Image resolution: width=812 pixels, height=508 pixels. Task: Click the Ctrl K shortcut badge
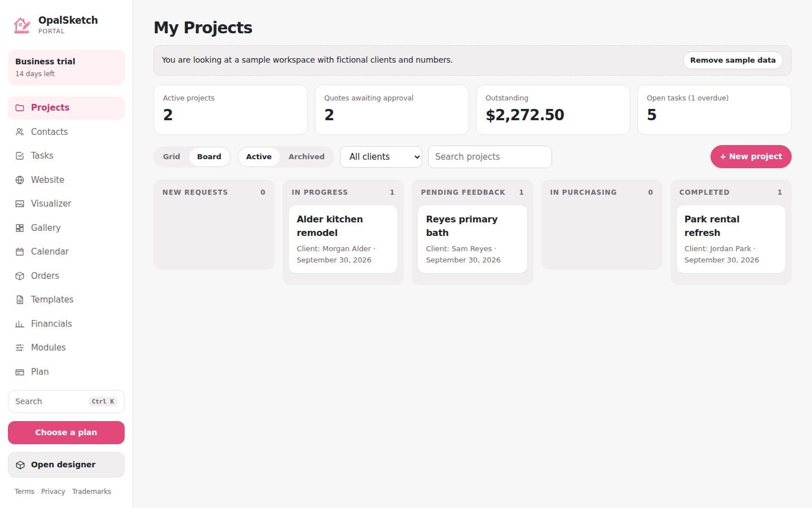point(103,402)
